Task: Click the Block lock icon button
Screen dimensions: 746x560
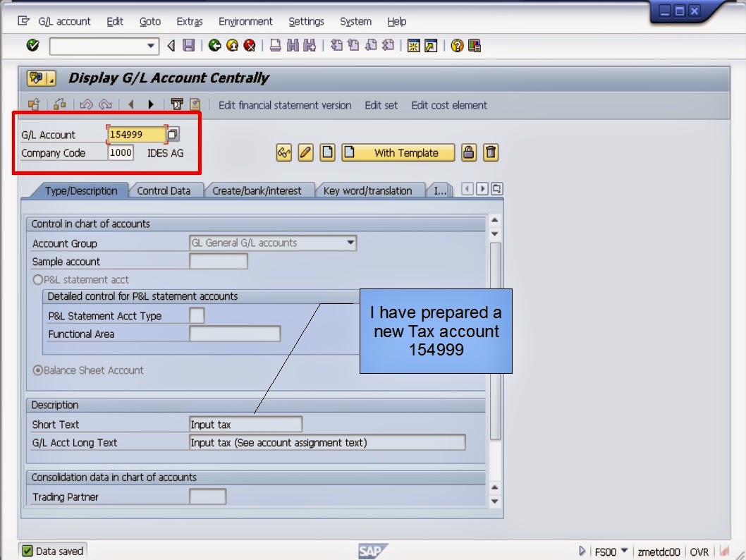Action: click(469, 153)
